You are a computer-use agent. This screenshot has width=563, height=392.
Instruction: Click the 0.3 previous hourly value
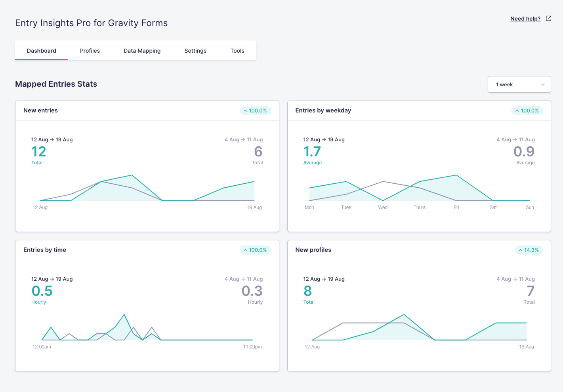tap(252, 291)
